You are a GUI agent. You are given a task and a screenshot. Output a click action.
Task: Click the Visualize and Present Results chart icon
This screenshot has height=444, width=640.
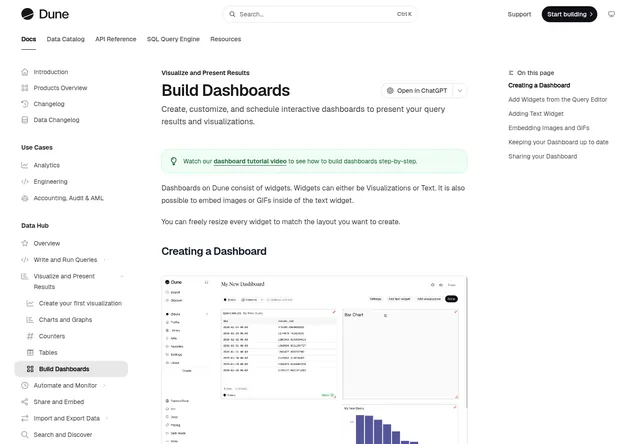tap(25, 276)
